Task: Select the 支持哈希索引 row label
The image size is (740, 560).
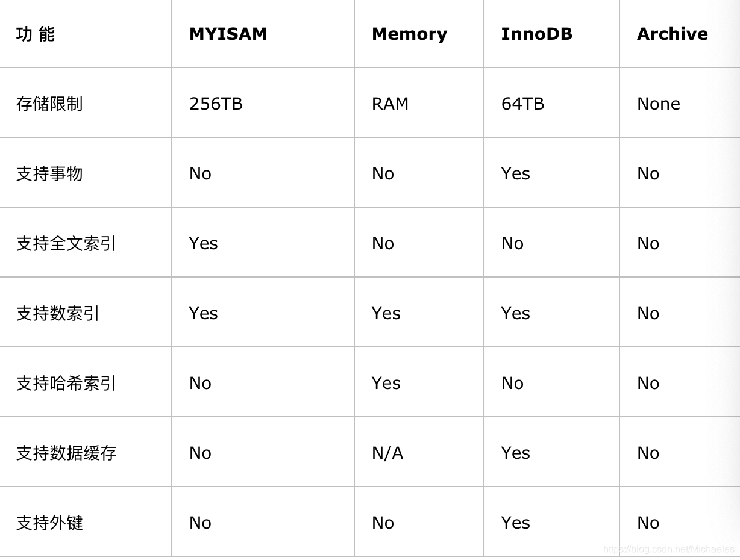Action: [x=66, y=383]
